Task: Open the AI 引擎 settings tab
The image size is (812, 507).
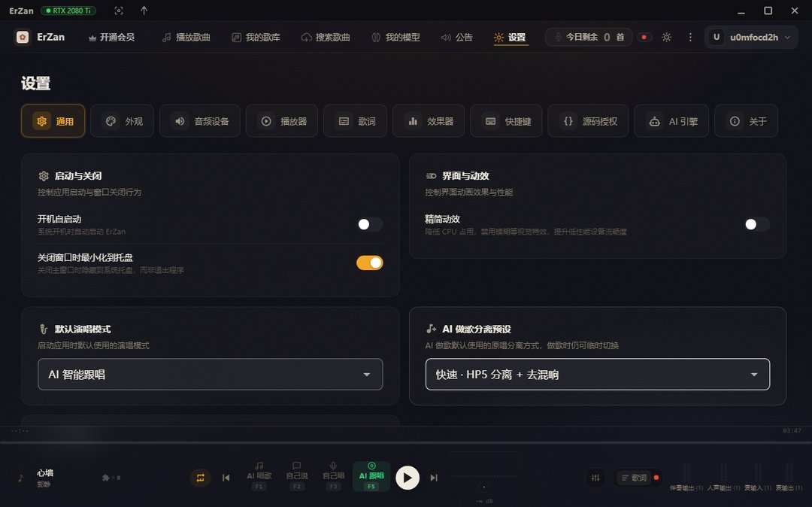Action: tap(671, 121)
